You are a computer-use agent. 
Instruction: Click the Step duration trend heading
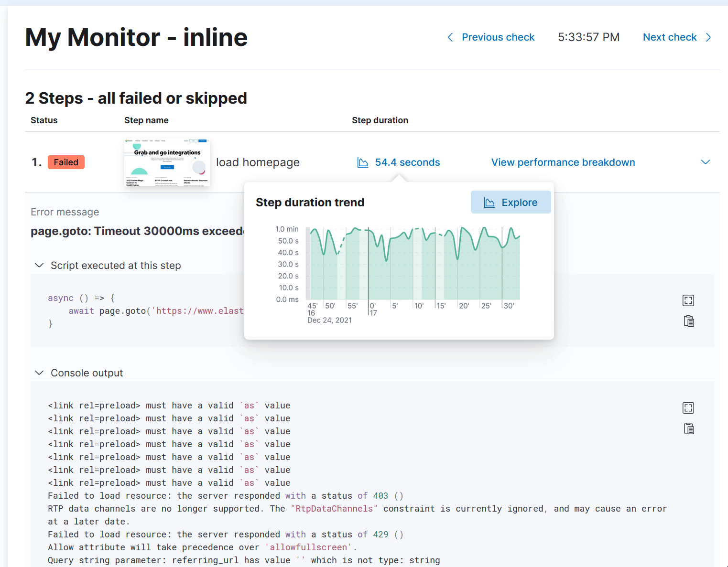point(310,203)
